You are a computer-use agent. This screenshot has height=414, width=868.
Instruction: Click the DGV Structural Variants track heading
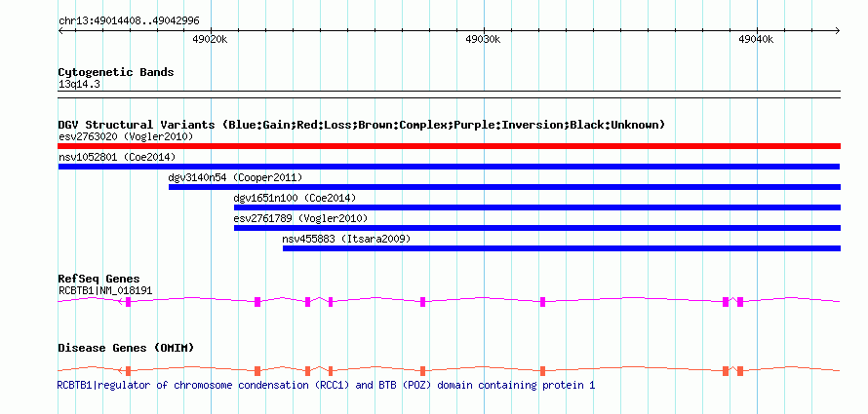361,125
